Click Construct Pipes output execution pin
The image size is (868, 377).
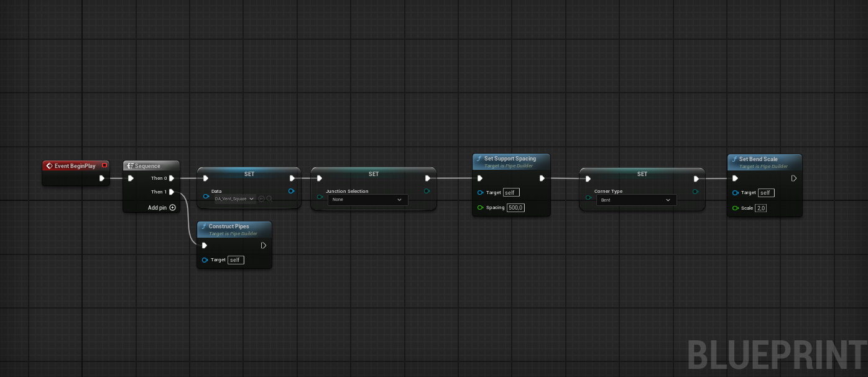[264, 246]
